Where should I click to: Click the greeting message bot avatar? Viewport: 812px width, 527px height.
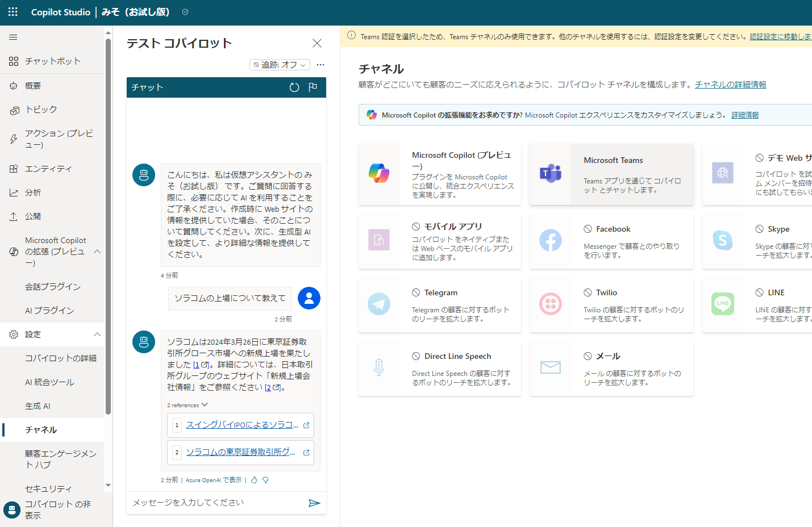click(x=144, y=175)
